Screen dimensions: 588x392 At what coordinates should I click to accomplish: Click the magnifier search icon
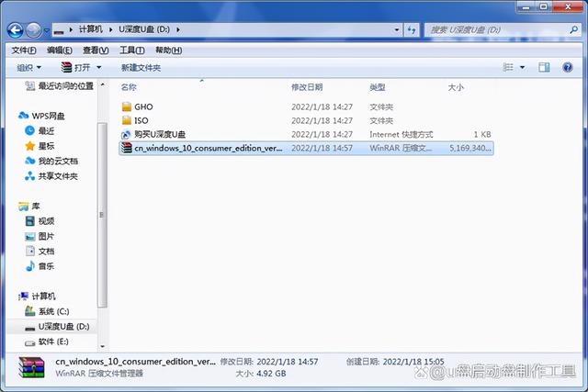[573, 29]
